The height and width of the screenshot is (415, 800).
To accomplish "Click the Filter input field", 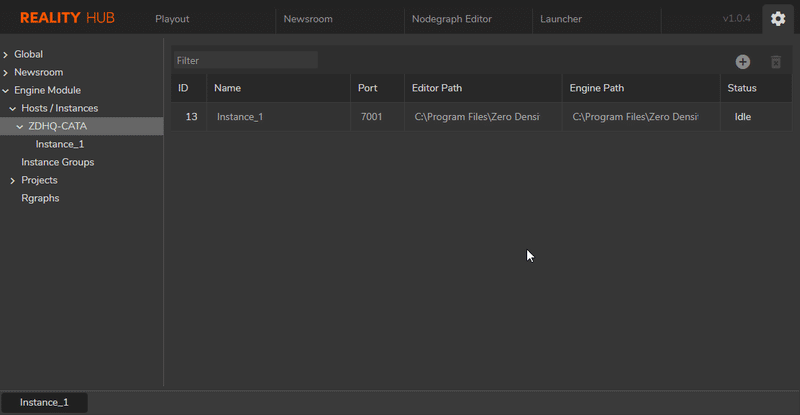I will point(246,60).
